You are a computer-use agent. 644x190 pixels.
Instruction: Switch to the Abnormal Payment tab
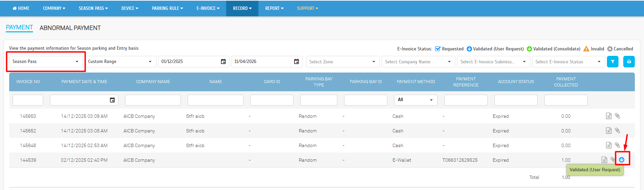(70, 28)
